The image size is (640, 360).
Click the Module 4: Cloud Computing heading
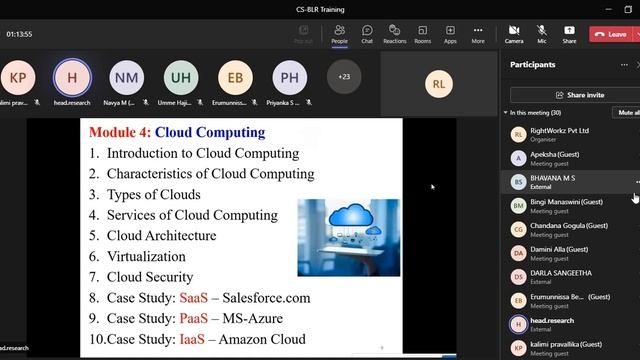(x=177, y=132)
